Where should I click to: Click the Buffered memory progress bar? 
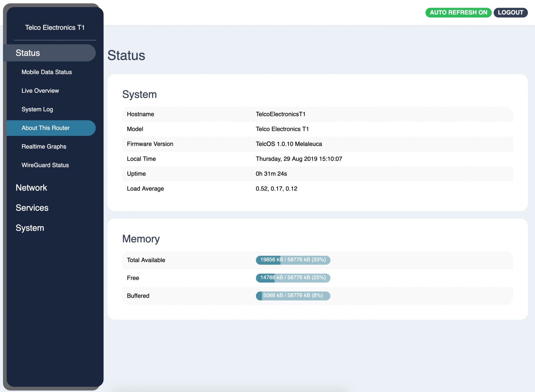[x=293, y=296]
